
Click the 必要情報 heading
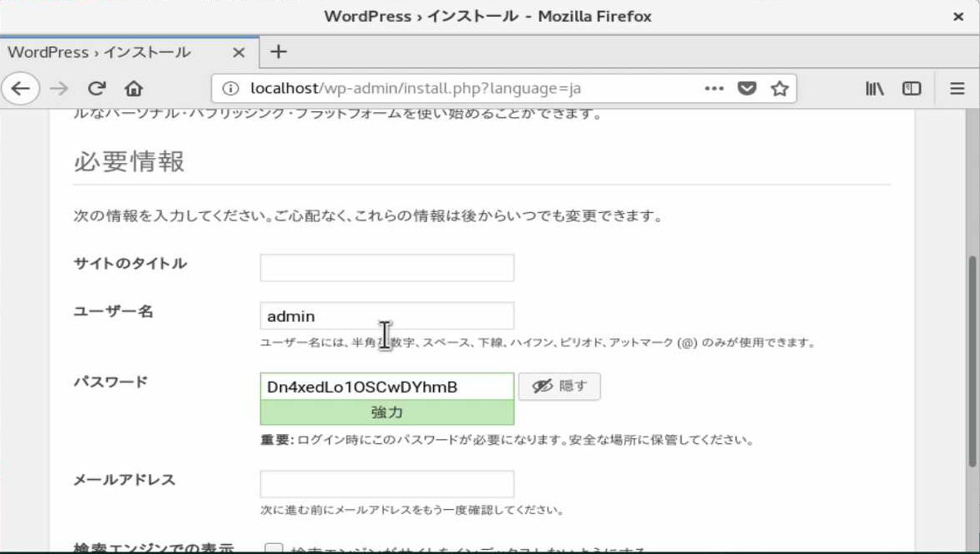[129, 161]
